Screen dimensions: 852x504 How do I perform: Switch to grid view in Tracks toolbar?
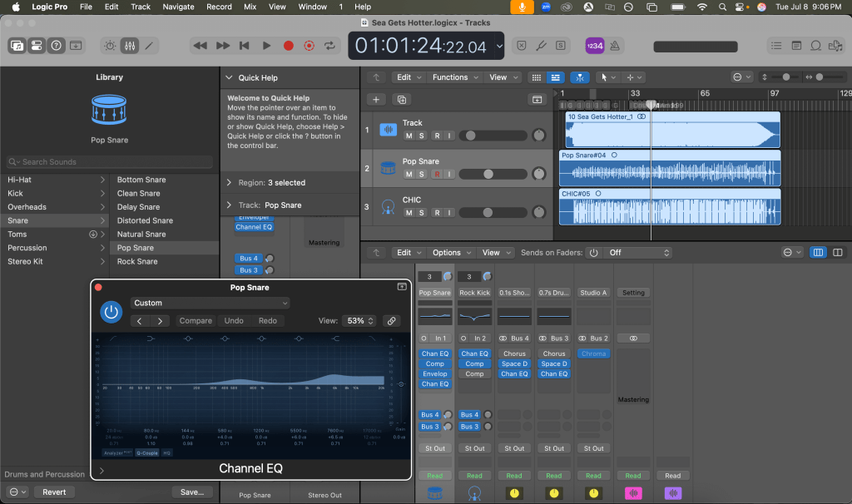(x=537, y=77)
